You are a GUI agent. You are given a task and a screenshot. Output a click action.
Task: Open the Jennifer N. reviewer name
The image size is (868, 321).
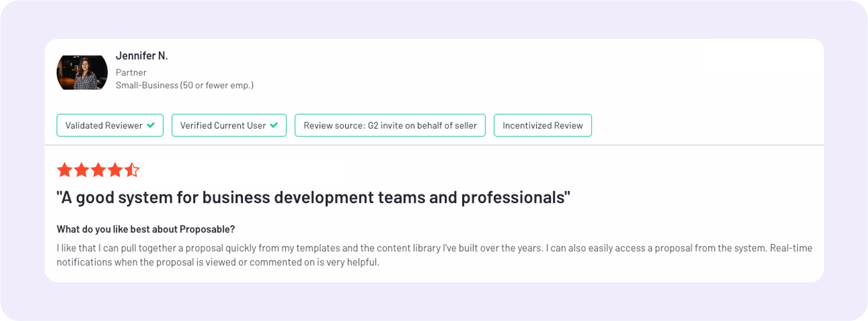click(x=141, y=56)
